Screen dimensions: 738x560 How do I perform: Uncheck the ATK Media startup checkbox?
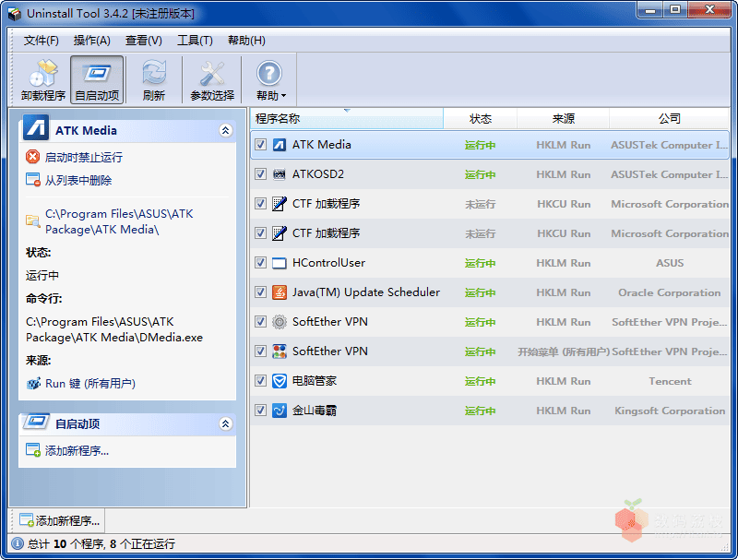260,145
